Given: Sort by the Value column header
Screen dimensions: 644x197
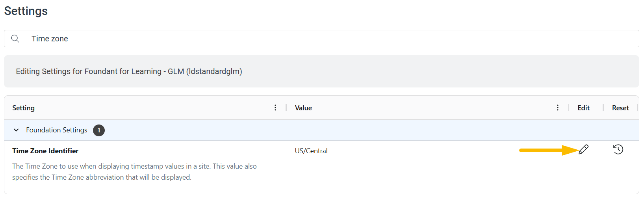Looking at the screenshot, I should tap(303, 108).
